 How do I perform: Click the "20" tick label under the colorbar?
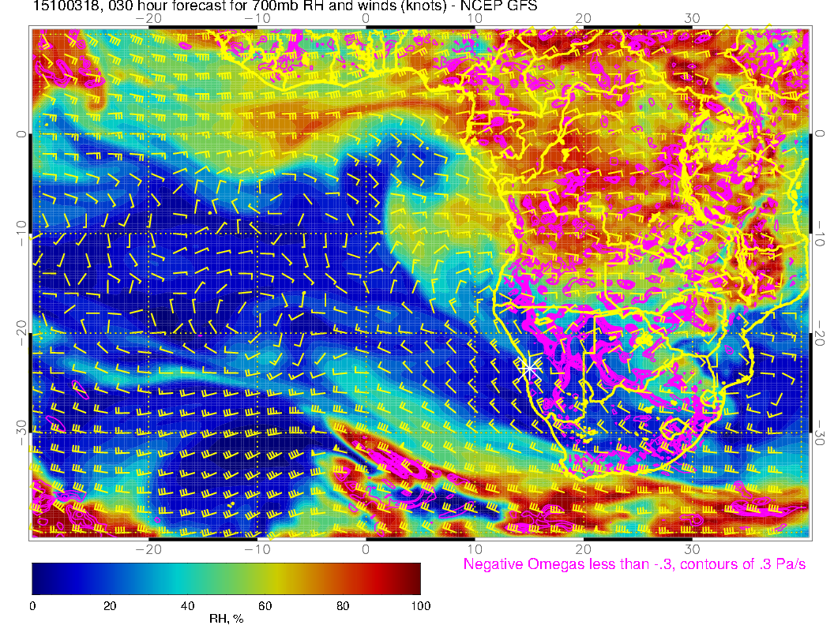(110, 606)
